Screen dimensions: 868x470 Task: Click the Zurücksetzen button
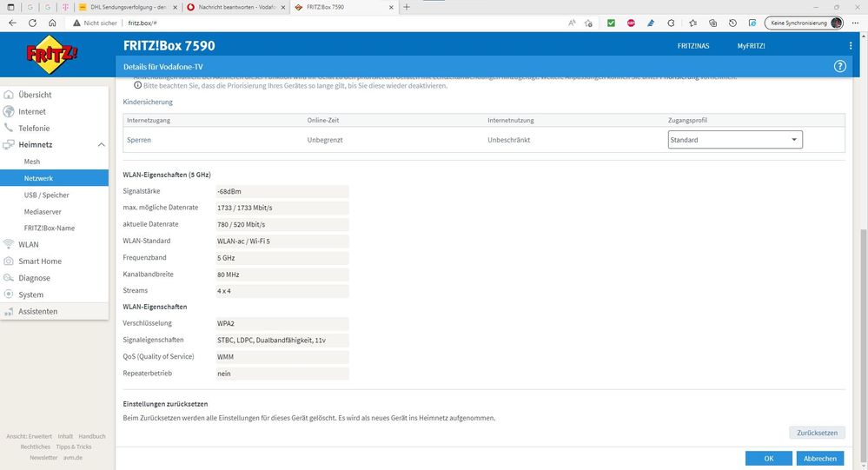pos(817,433)
